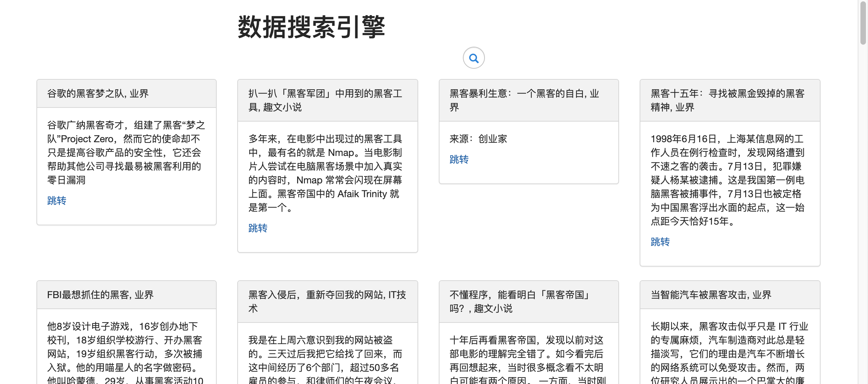Image resolution: width=868 pixels, height=384 pixels.
Task: Open 跳转 link in 黑客十五年 card
Action: [660, 242]
